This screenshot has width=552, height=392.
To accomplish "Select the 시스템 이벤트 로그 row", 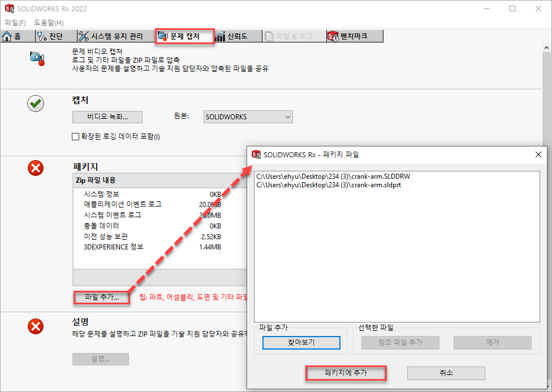I will pyautogui.click(x=153, y=215).
